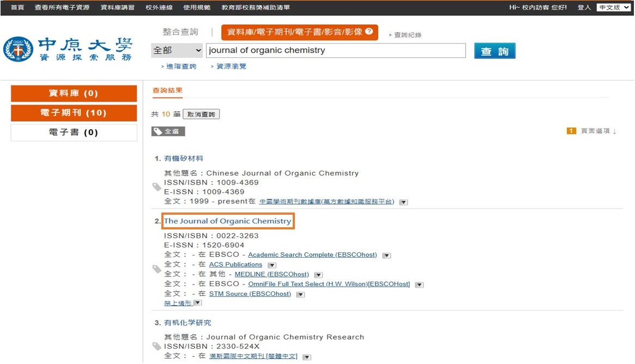Expand dropdown next to Academic Search Complete
Viewport: 635px width, 364px height.
(387, 256)
